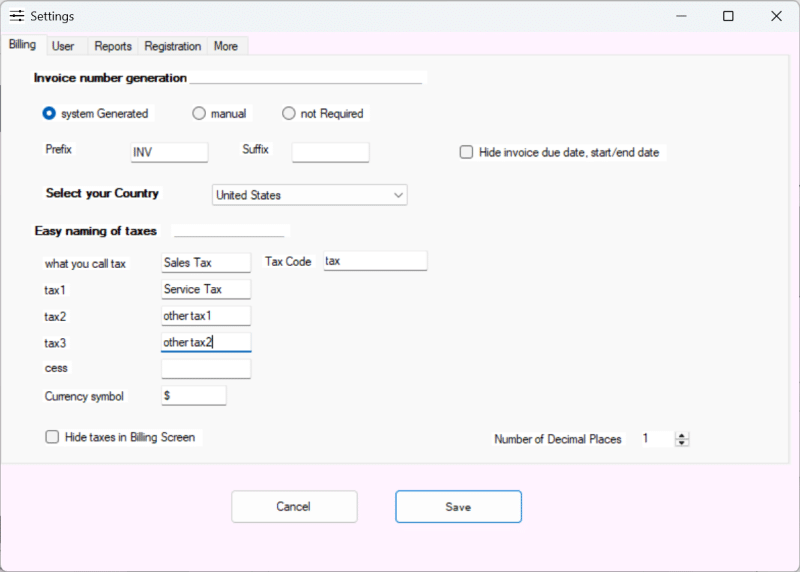Image resolution: width=800 pixels, height=572 pixels.
Task: Go to the Registration tab
Action: pos(172,46)
